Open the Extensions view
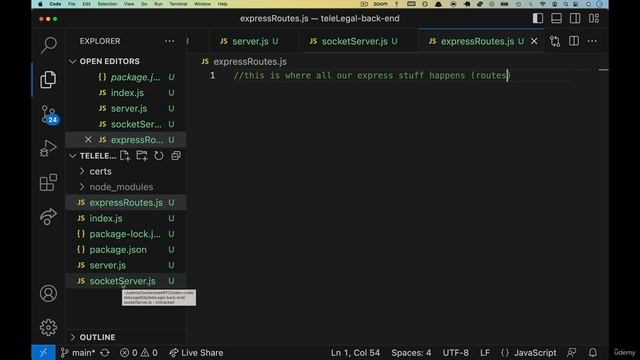This screenshot has height=360, width=640. (48, 182)
